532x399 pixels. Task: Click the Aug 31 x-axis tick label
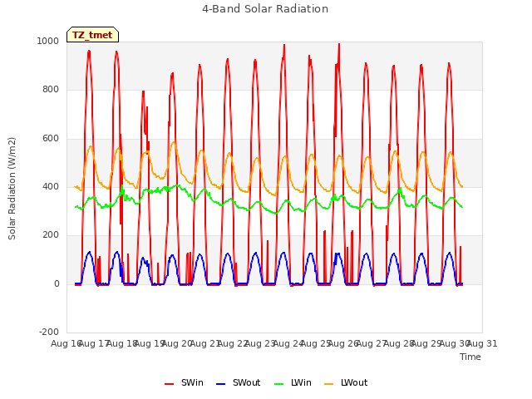482,343
